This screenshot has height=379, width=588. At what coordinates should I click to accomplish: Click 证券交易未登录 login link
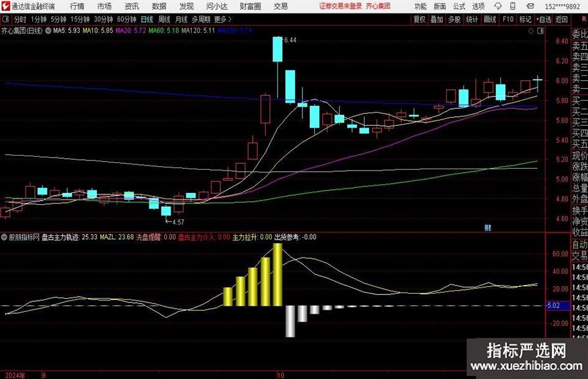(341, 6)
